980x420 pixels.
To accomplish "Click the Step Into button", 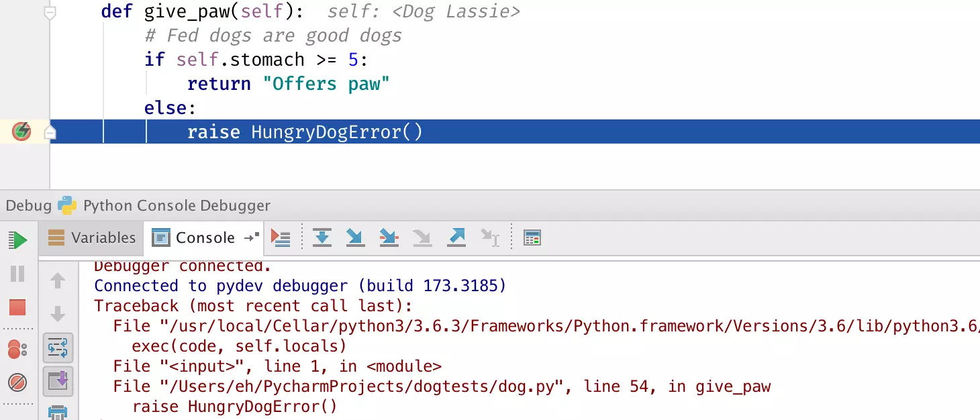I will click(355, 238).
